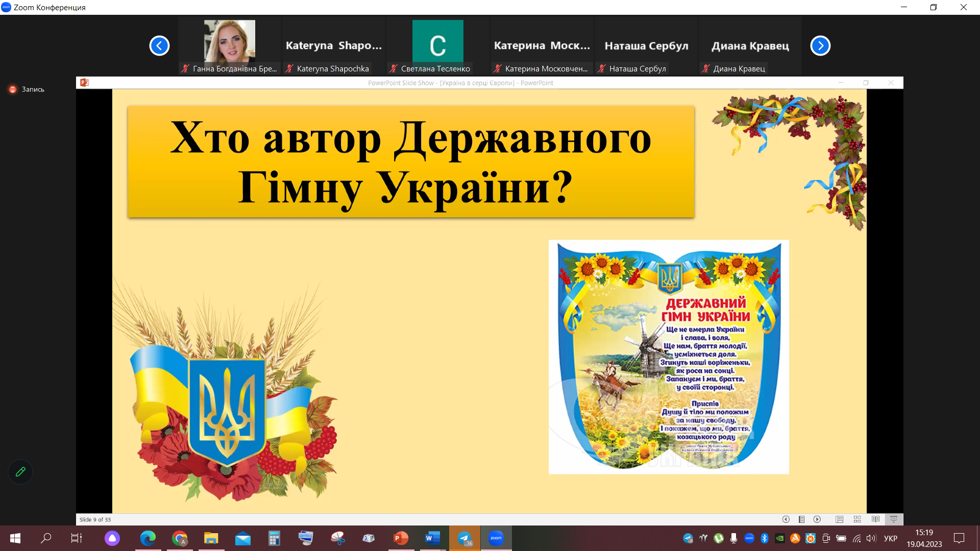
Task: Open Telegram from the taskbar
Action: pyautogui.click(x=464, y=538)
